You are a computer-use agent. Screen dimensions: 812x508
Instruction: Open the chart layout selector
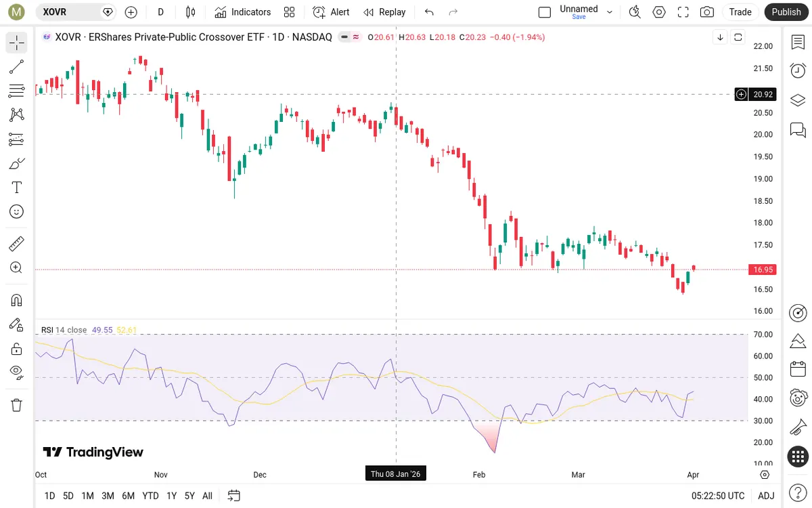pos(545,12)
